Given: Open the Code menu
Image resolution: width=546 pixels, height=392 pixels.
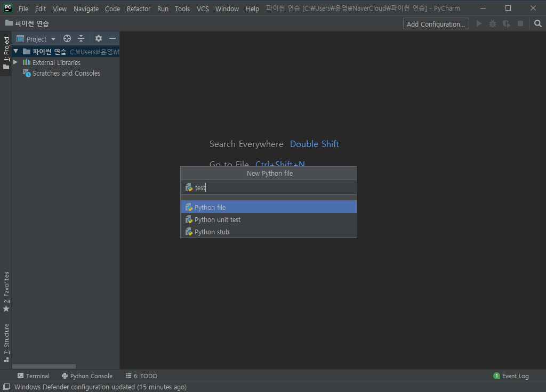Looking at the screenshot, I should pos(113,9).
